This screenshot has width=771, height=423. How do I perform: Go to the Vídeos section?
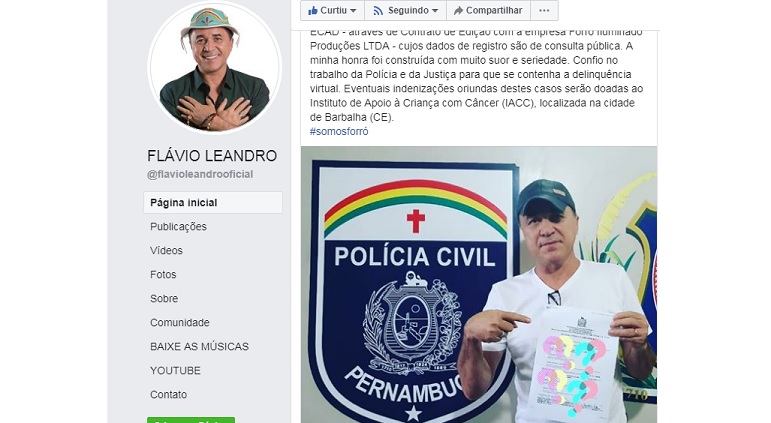coord(166,251)
